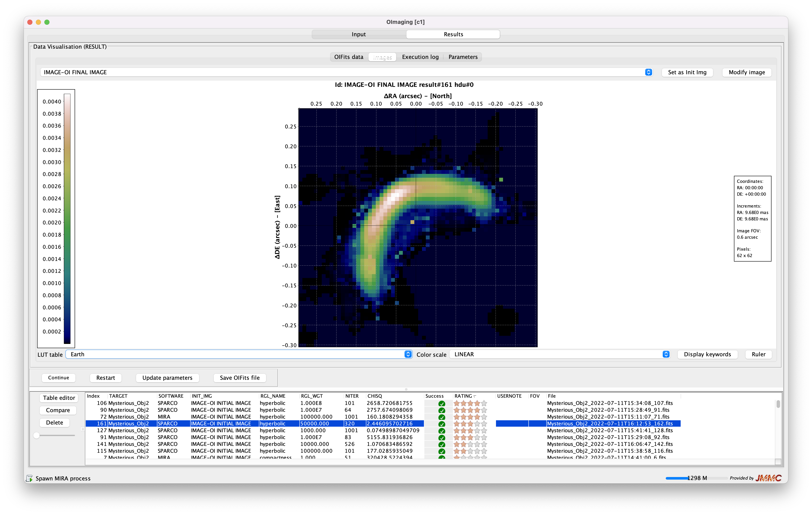812x515 pixels.
Task: Click the RATING column sort arrow
Action: [475, 396]
